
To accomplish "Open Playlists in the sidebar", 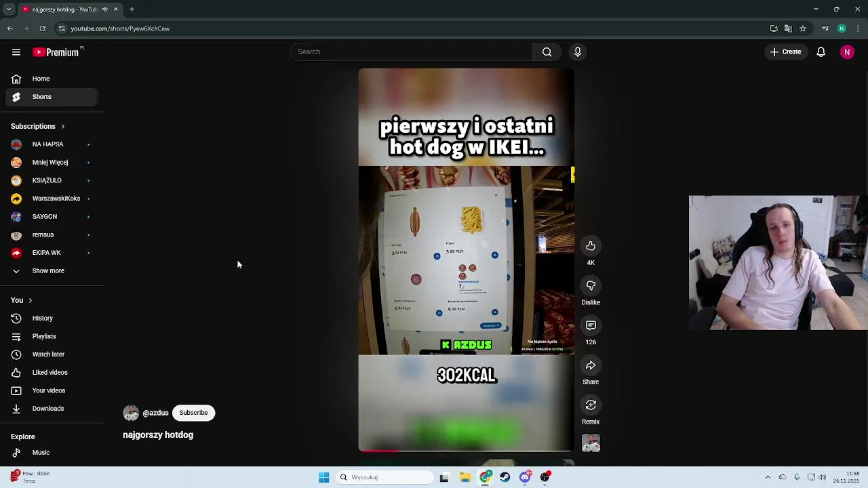I will 52,336.
